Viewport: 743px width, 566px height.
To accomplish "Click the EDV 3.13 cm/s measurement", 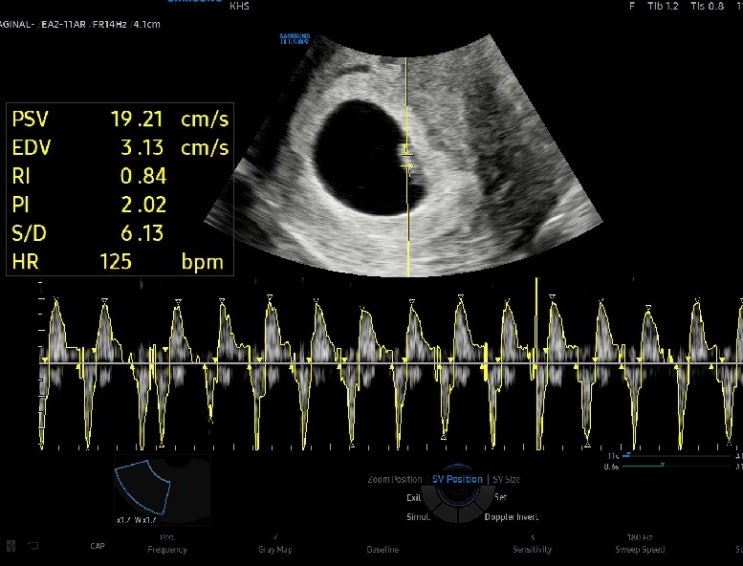I will pyautogui.click(x=120, y=147).
